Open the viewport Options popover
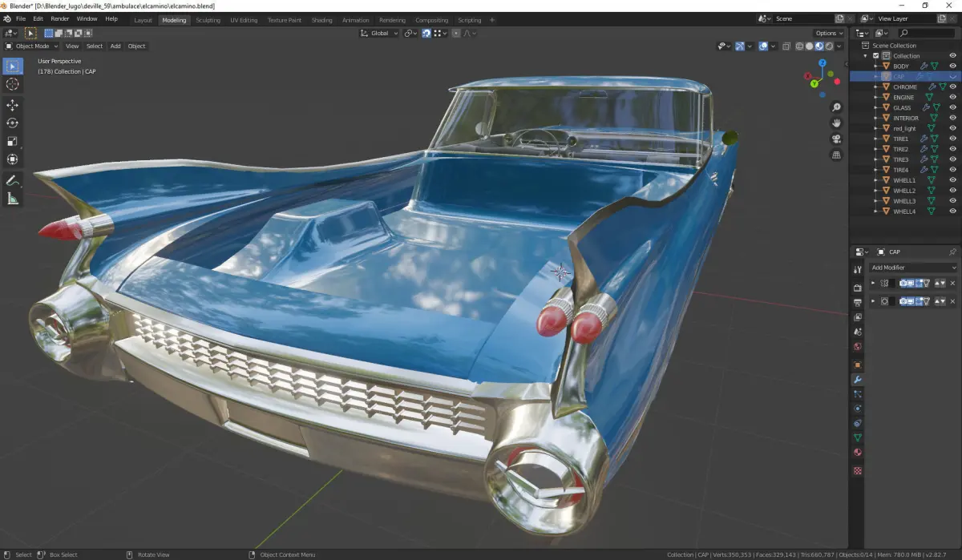The height and width of the screenshot is (560, 962). point(829,33)
